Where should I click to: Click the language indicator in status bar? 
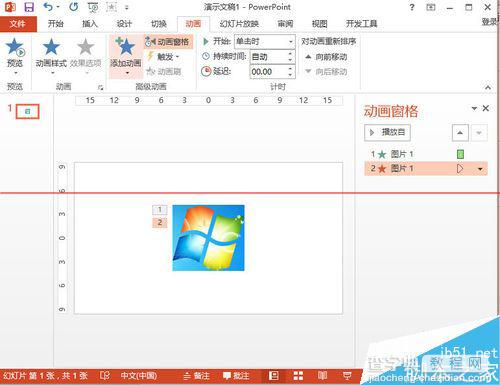[139, 376]
